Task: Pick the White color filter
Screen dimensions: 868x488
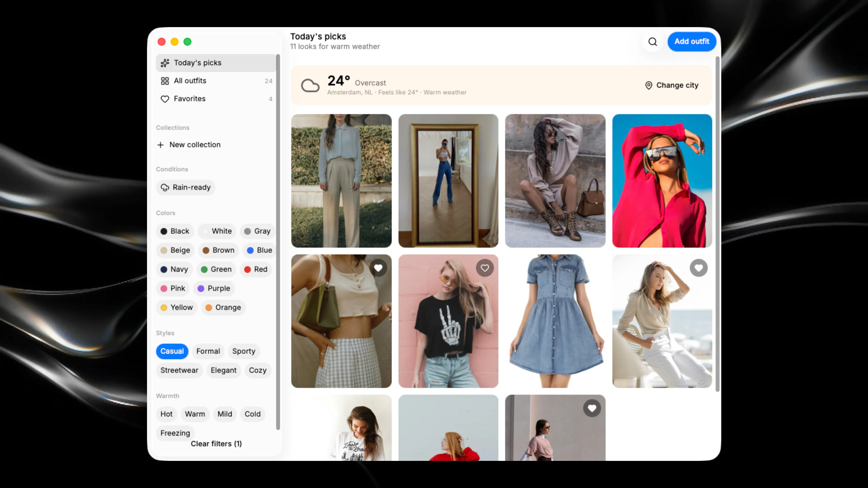Action: pyautogui.click(x=217, y=231)
